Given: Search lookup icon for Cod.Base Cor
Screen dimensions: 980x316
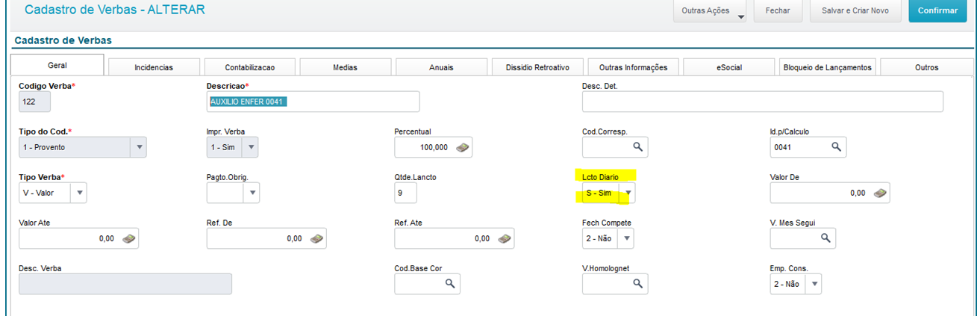Looking at the screenshot, I should [x=450, y=284].
